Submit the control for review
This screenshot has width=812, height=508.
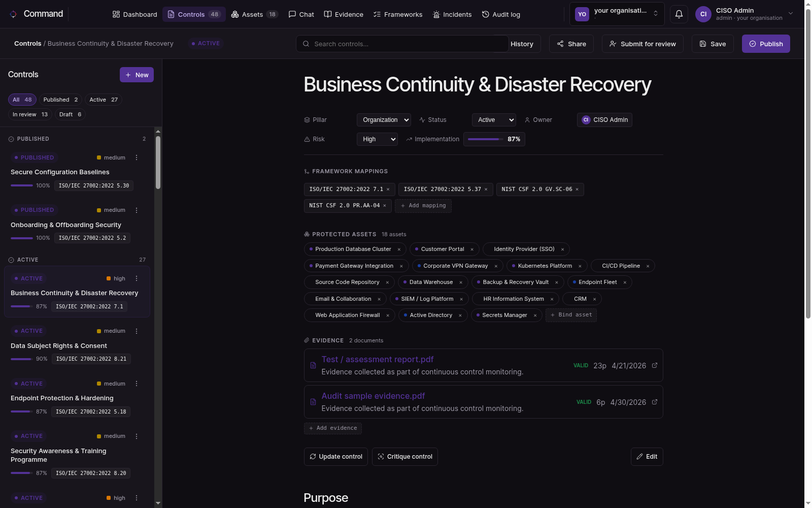pos(642,44)
